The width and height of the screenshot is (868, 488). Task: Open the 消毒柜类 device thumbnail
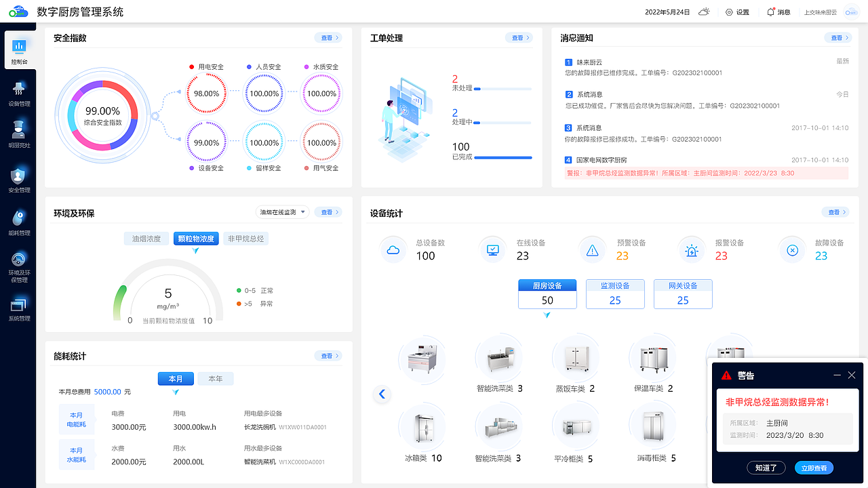tap(653, 426)
